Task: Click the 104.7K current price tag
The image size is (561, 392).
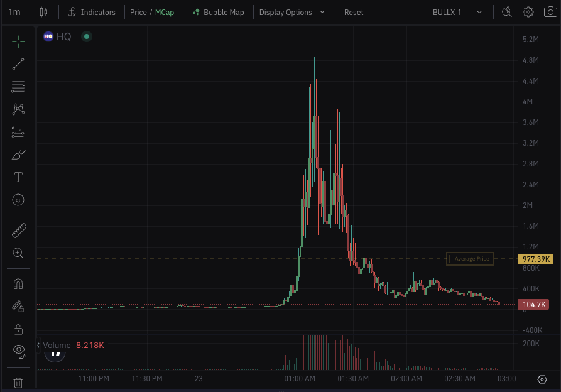Action: pyautogui.click(x=533, y=305)
